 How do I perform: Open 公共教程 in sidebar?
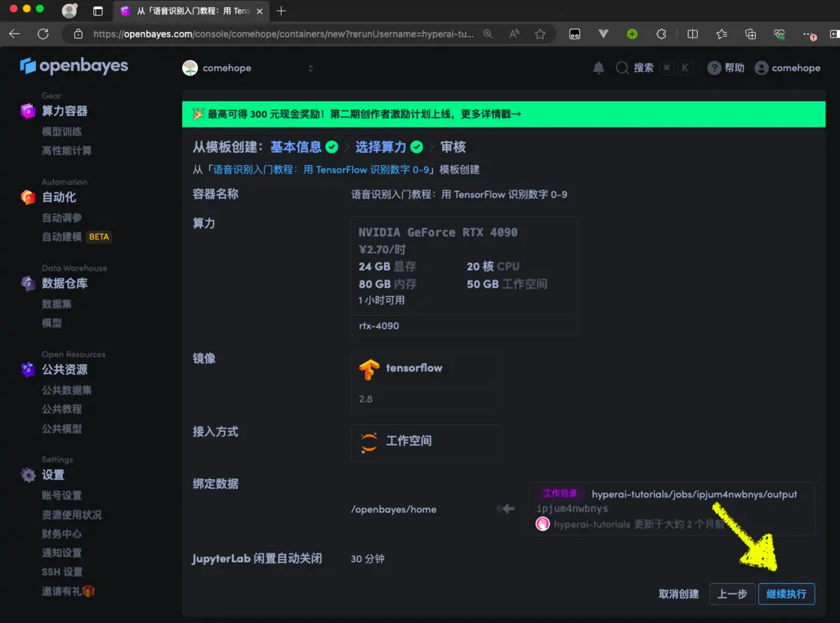click(62, 409)
